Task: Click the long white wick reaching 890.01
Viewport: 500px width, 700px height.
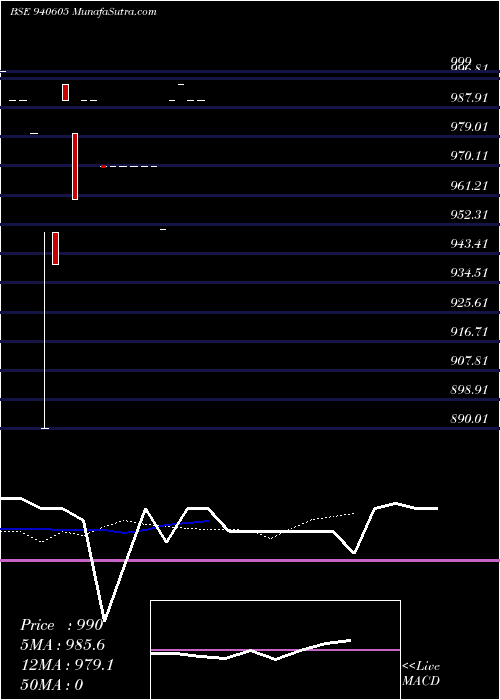Action: pos(45,330)
